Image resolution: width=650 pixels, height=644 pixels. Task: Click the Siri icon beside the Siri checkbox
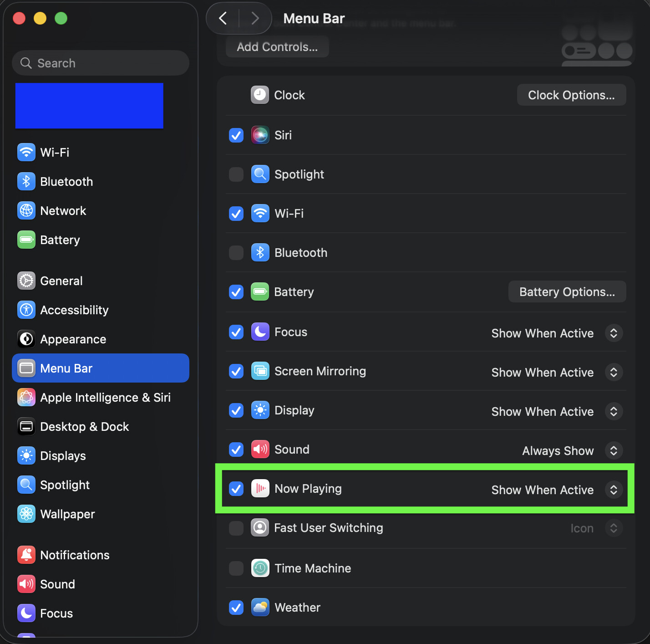coord(260,135)
